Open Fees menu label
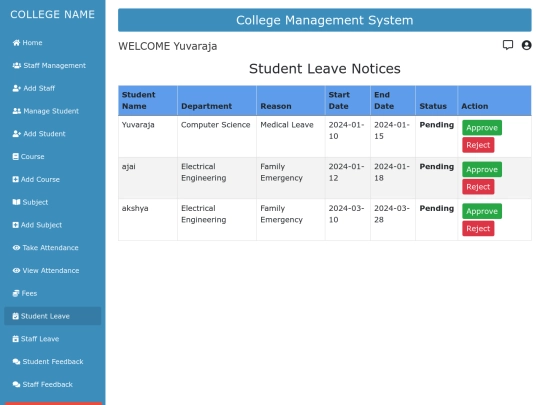The height and width of the screenshot is (405, 540). pos(29,293)
